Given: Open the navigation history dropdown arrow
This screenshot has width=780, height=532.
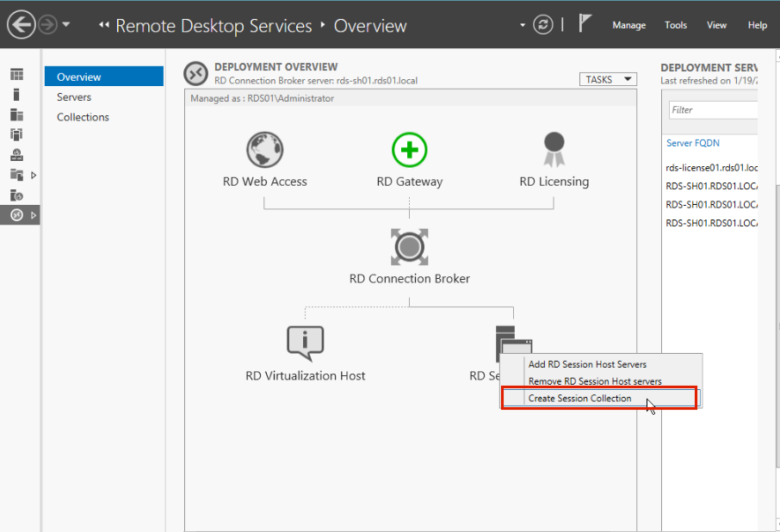Looking at the screenshot, I should coord(66,25).
